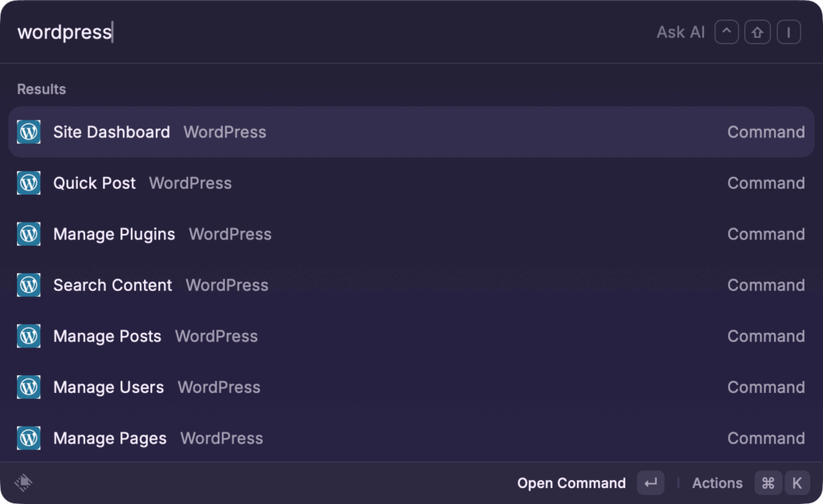Click the WordPress subtitle next to Manage Pages
The height and width of the screenshot is (504, 823).
point(222,438)
